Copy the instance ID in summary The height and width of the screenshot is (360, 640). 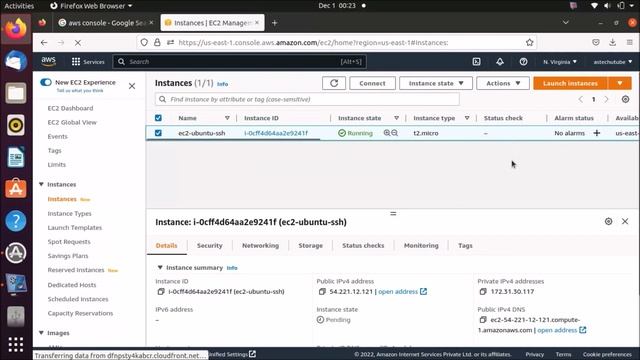tap(161, 291)
